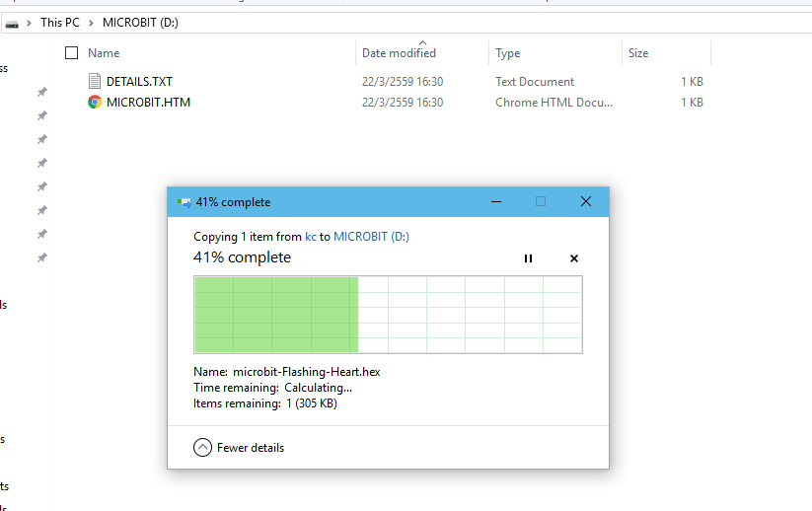Open the MICROBIT (D:) destination link in dialog
Viewport: 812px width, 511px height.
coord(371,237)
